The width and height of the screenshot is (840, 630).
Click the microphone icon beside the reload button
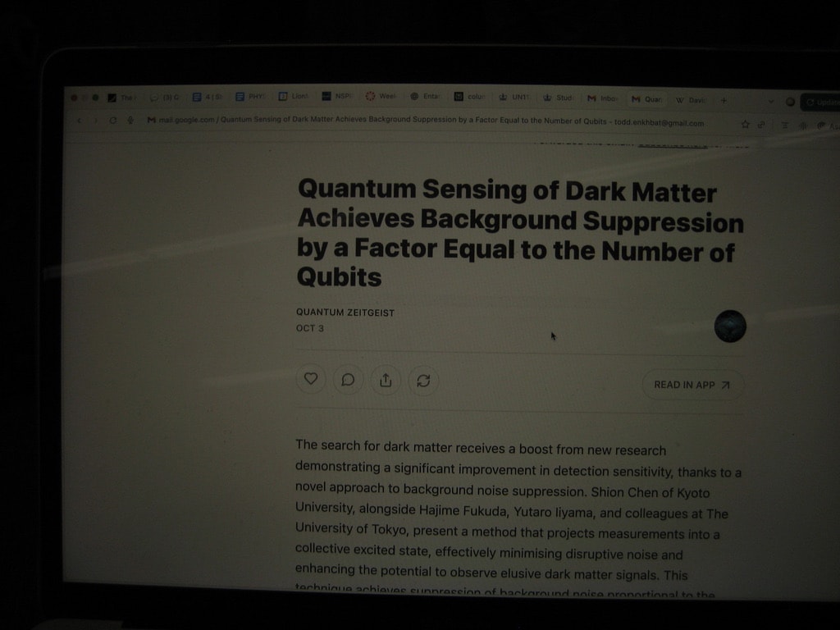point(130,121)
